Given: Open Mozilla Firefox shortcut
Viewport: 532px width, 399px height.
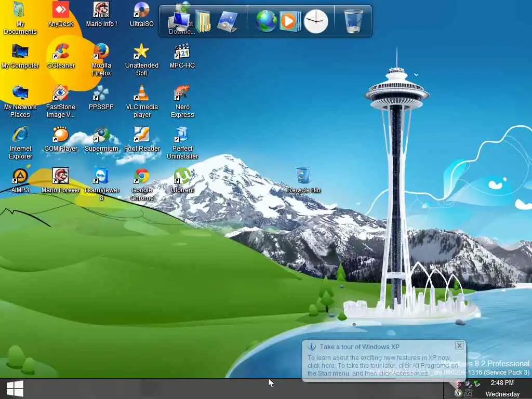Looking at the screenshot, I should [101, 60].
